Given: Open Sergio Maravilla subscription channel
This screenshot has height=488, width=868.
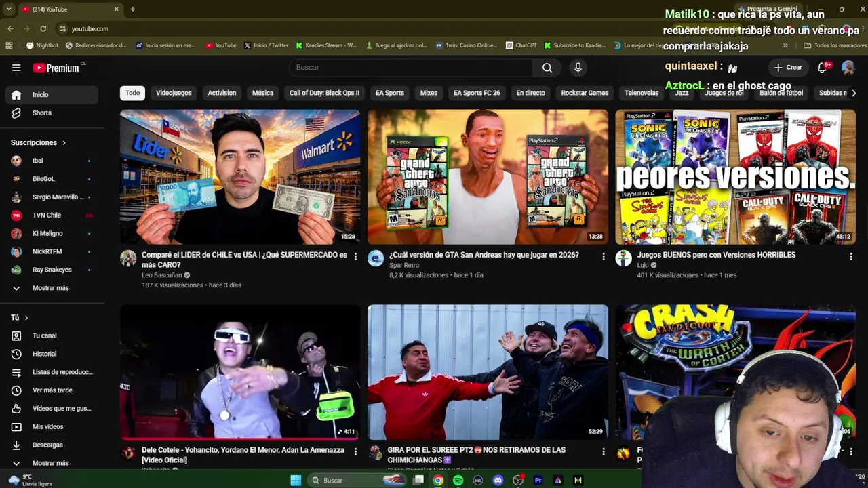Looking at the screenshot, I should click(52, 197).
